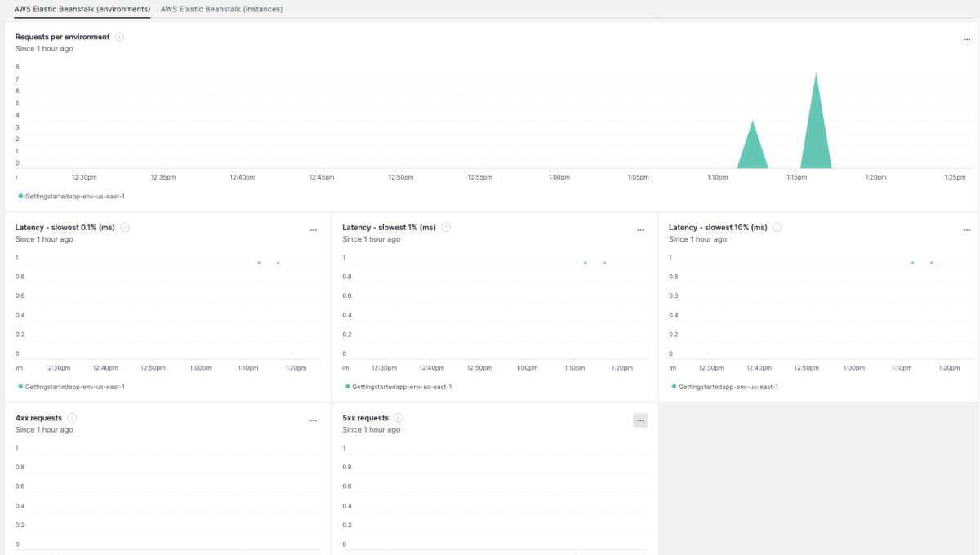Click 12:30pm label on Requests per environment axis
Image resolution: width=980 pixels, height=555 pixels.
(x=84, y=177)
